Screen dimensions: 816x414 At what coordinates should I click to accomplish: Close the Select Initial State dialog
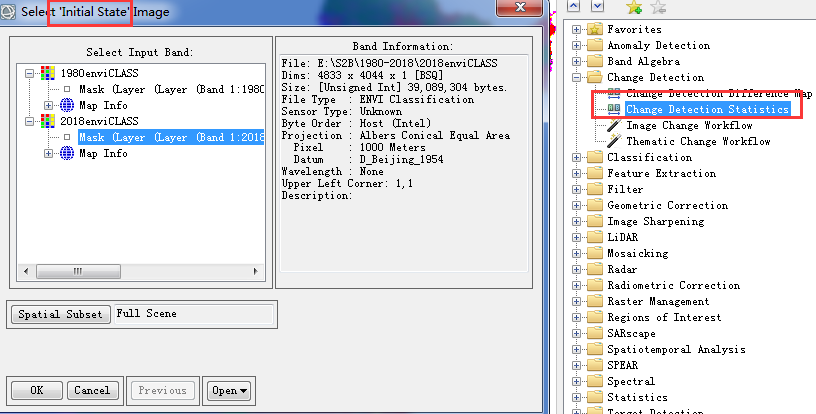point(520,7)
